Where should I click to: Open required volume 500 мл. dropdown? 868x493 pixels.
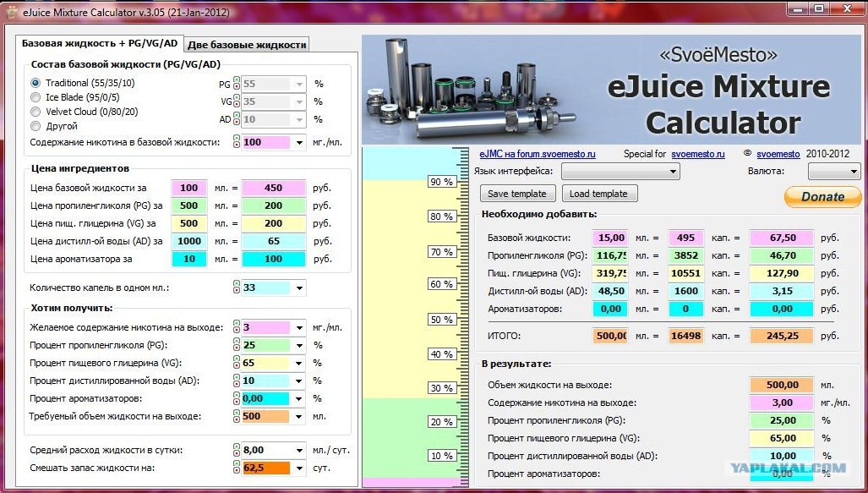coord(299,417)
